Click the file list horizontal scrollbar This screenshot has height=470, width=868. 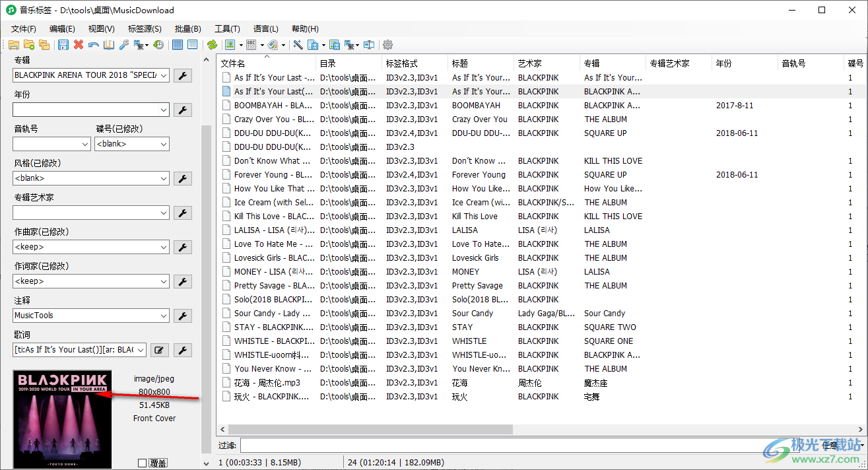[x=370, y=429]
